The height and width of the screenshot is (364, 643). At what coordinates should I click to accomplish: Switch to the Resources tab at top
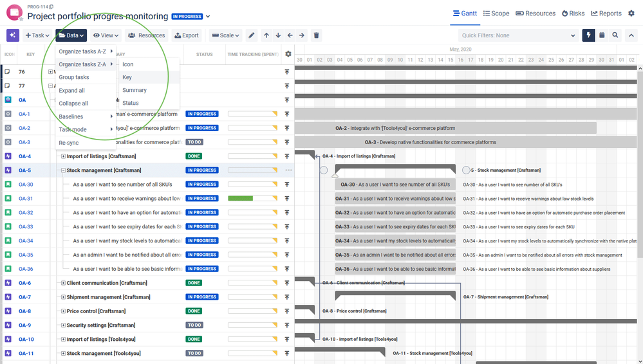click(x=536, y=13)
